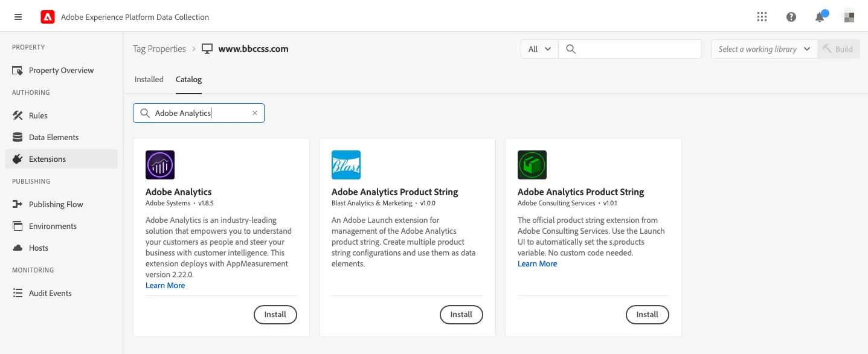Click the Rules hammer icon
The image size is (868, 354).
pos(18,115)
